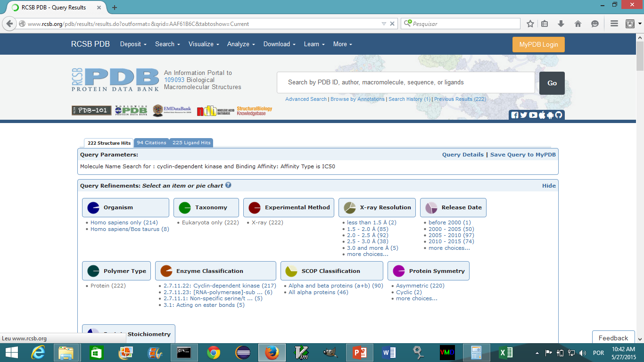Click the Experimental Method pie chart icon
644x362 pixels.
(255, 207)
